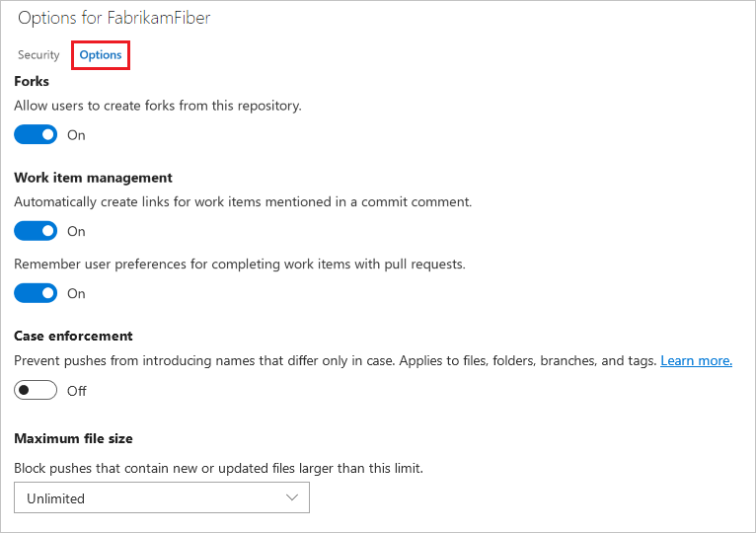Enable the Case enforcement toggle
The width and height of the screenshot is (756, 533).
pyautogui.click(x=36, y=391)
